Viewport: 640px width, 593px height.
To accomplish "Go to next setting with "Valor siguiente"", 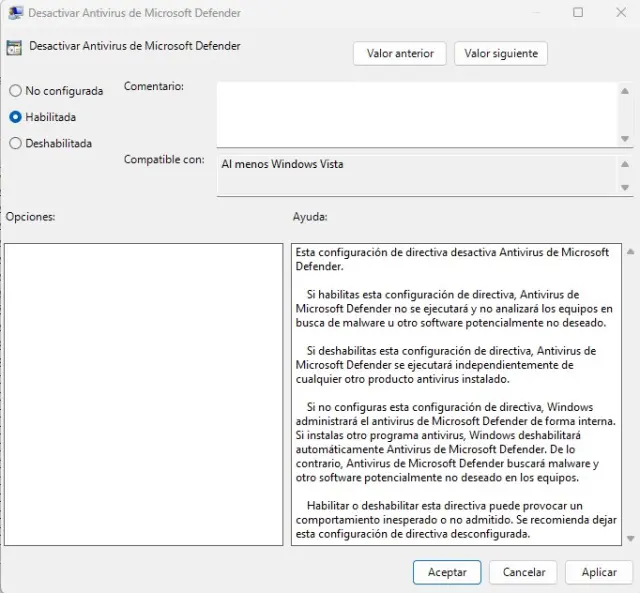I will (500, 53).
